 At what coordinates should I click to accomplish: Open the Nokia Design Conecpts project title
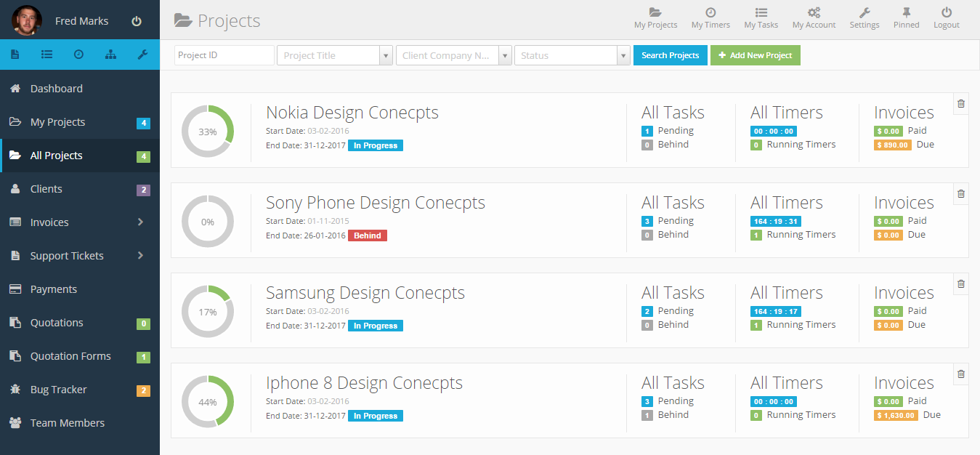352,113
